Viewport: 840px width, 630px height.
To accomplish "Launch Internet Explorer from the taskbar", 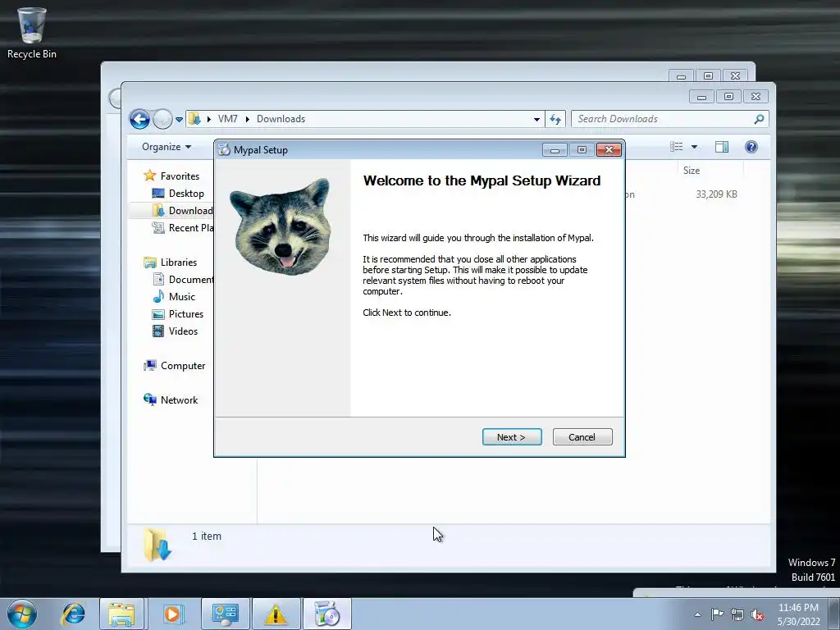I will tap(73, 614).
